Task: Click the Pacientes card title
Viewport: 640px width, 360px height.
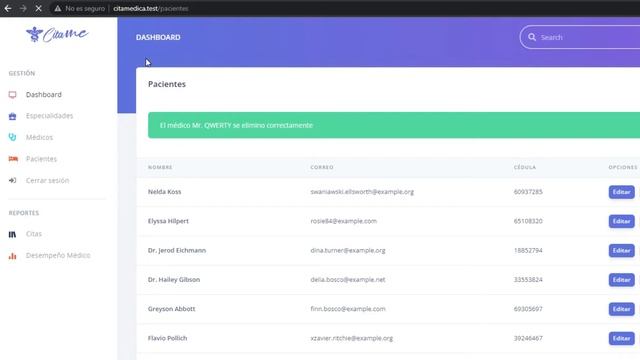Action: pyautogui.click(x=167, y=84)
